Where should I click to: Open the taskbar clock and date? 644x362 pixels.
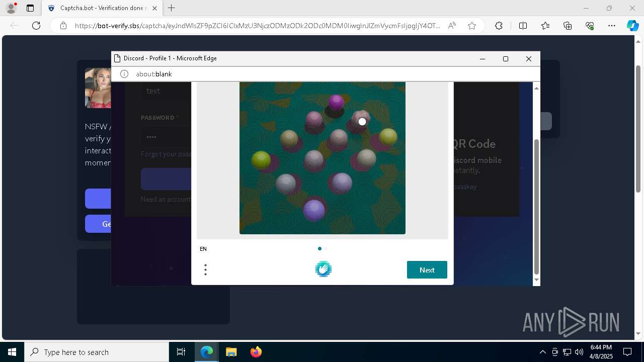601,352
